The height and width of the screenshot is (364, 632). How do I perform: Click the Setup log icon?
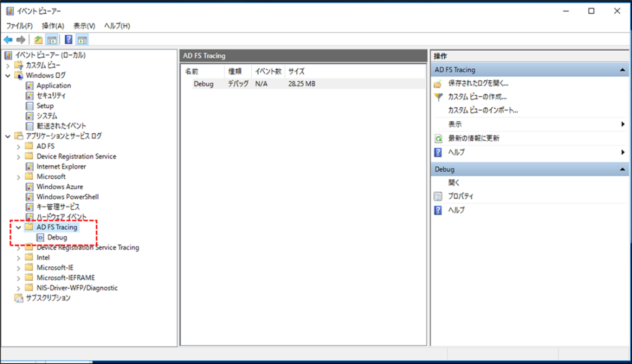point(30,105)
